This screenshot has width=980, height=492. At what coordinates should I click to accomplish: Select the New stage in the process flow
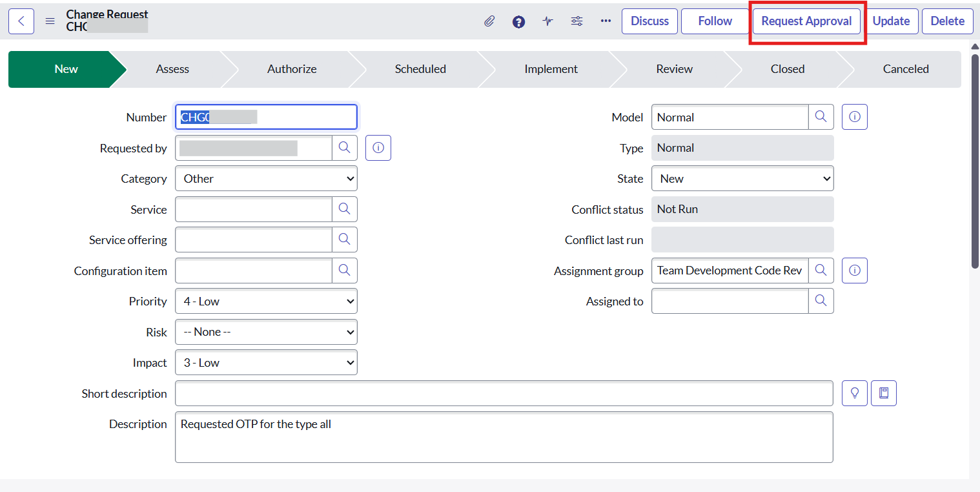pos(66,69)
